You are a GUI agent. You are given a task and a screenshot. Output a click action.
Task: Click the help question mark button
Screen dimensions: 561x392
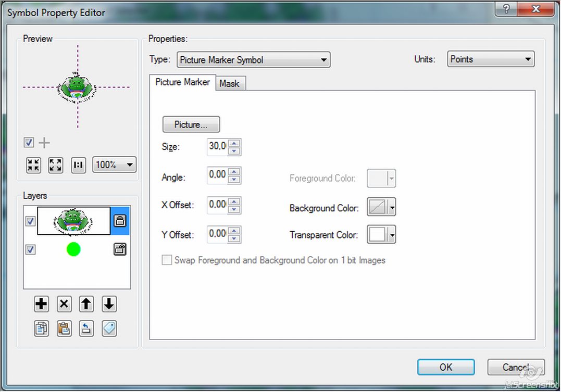click(506, 8)
